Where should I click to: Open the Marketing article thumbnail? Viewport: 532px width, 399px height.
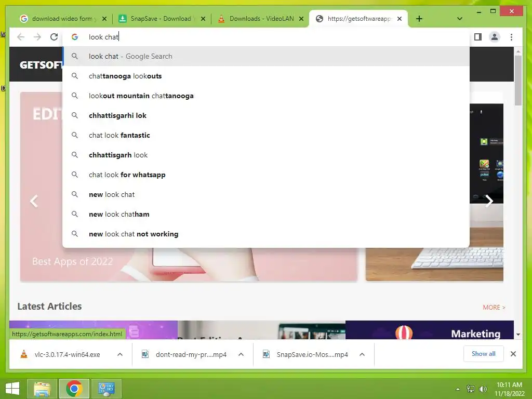click(x=430, y=330)
